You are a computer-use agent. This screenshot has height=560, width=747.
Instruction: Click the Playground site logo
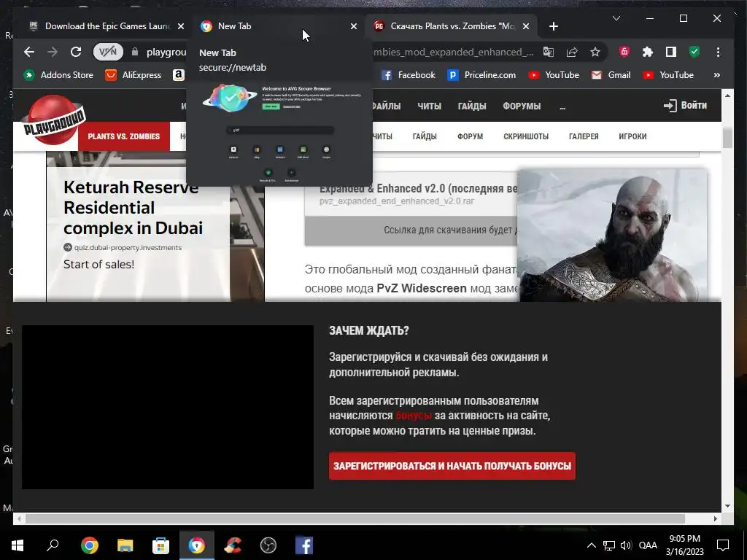pos(54,121)
